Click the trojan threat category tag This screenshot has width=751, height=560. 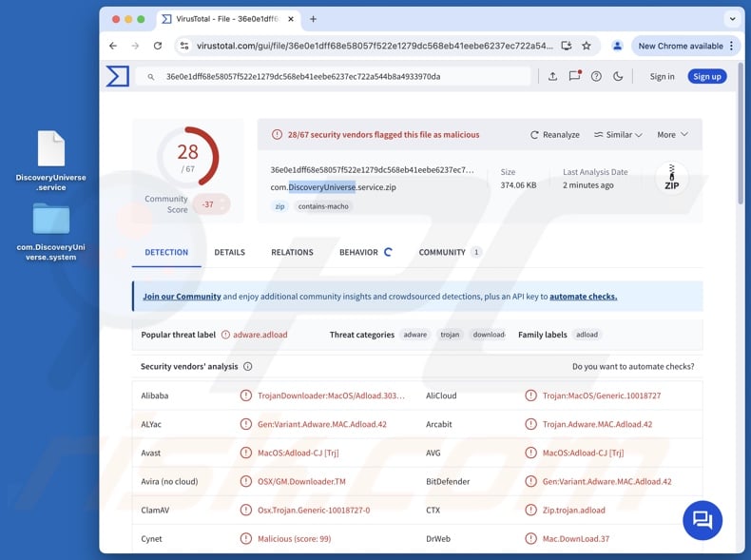coord(450,335)
